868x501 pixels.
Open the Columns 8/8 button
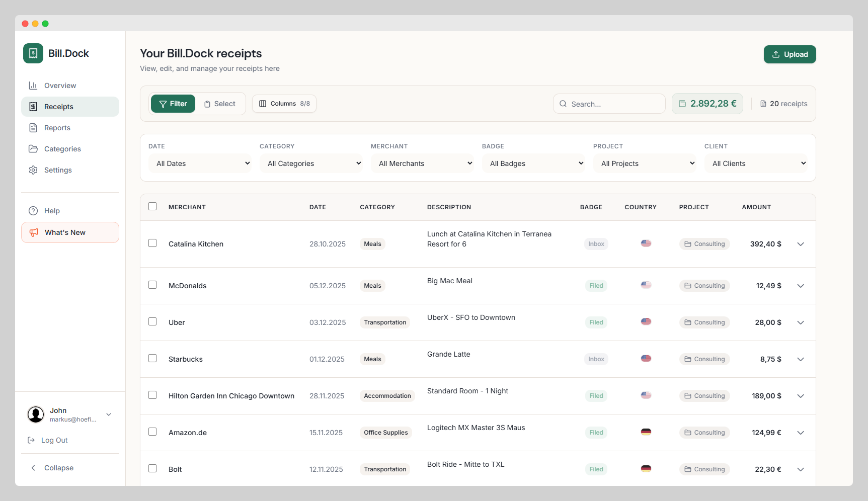tap(284, 104)
